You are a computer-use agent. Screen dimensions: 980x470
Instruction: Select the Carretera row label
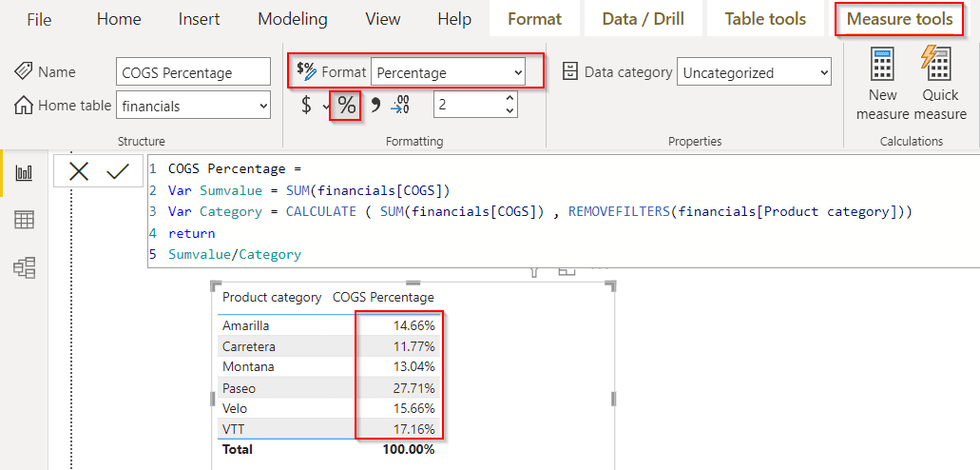pos(249,346)
